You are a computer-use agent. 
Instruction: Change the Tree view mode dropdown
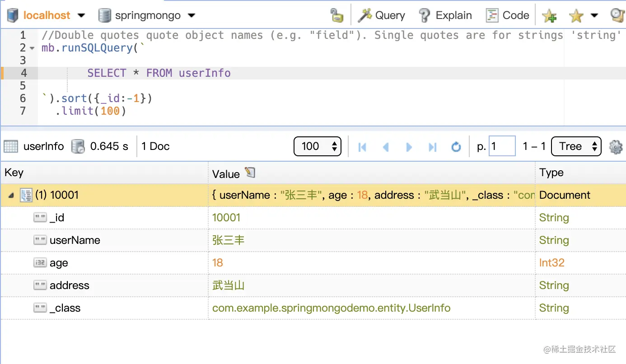click(576, 146)
